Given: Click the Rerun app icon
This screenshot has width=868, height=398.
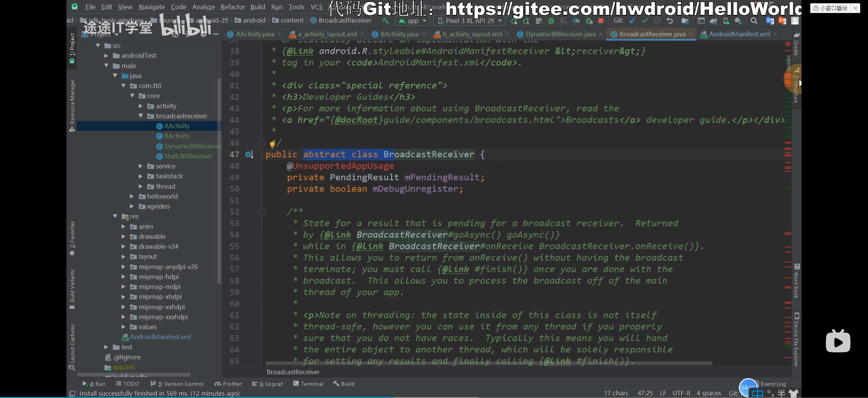Looking at the screenshot, I should (514, 21).
